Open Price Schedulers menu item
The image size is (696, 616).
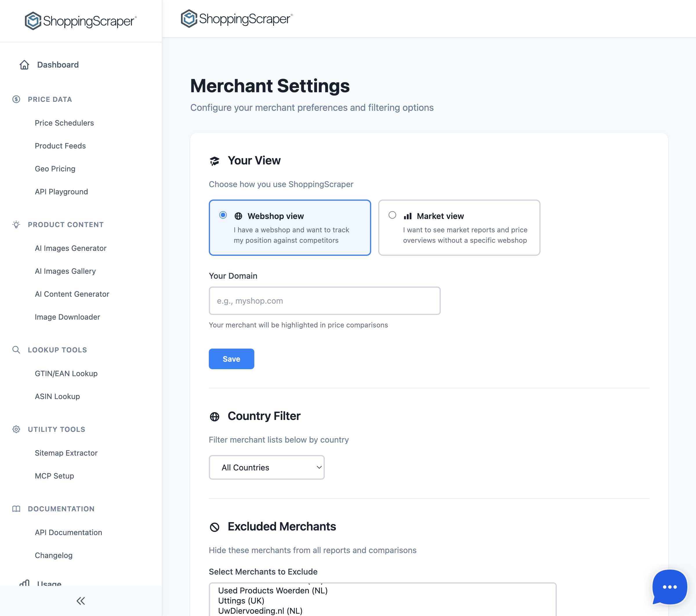point(64,123)
